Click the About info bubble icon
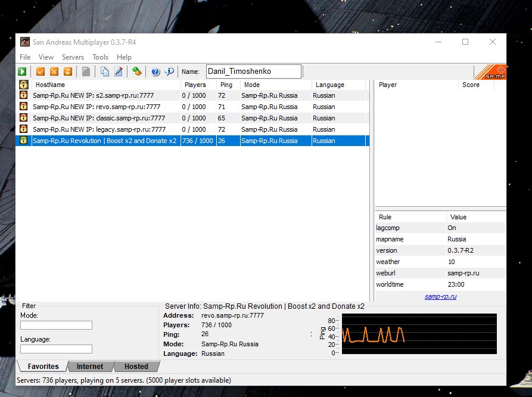Viewport: 532px width, 397px height. (x=169, y=72)
